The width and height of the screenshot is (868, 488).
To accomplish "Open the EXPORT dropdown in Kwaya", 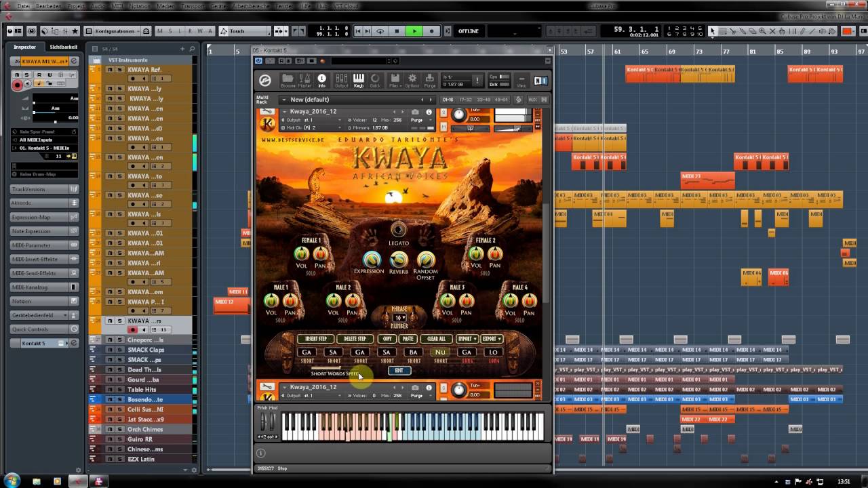I will coord(492,338).
